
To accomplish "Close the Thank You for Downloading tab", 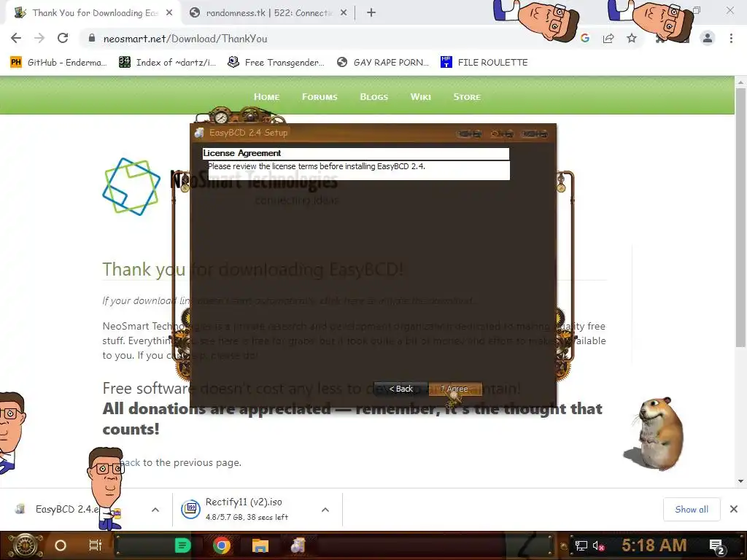I will [x=169, y=13].
